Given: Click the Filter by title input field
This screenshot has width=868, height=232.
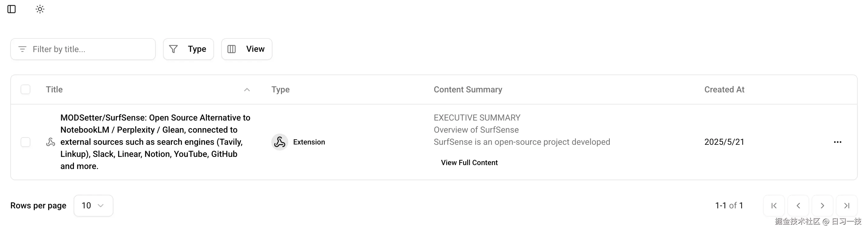Looking at the screenshot, I should pyautogui.click(x=82, y=49).
